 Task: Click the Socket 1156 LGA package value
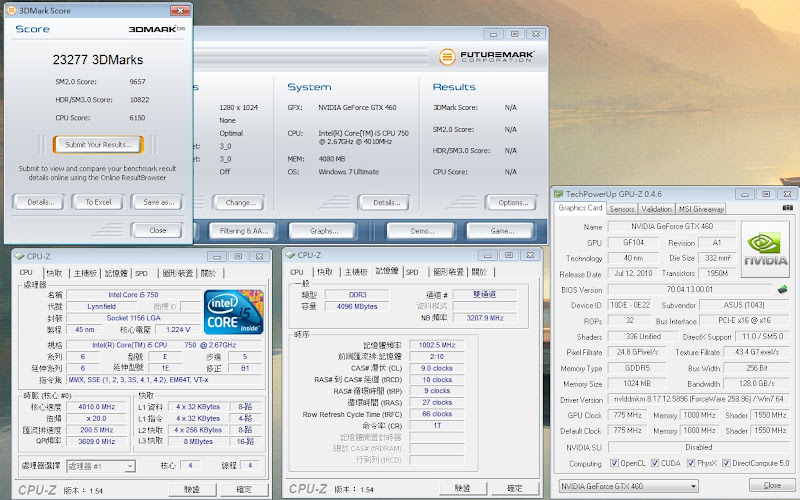point(134,318)
